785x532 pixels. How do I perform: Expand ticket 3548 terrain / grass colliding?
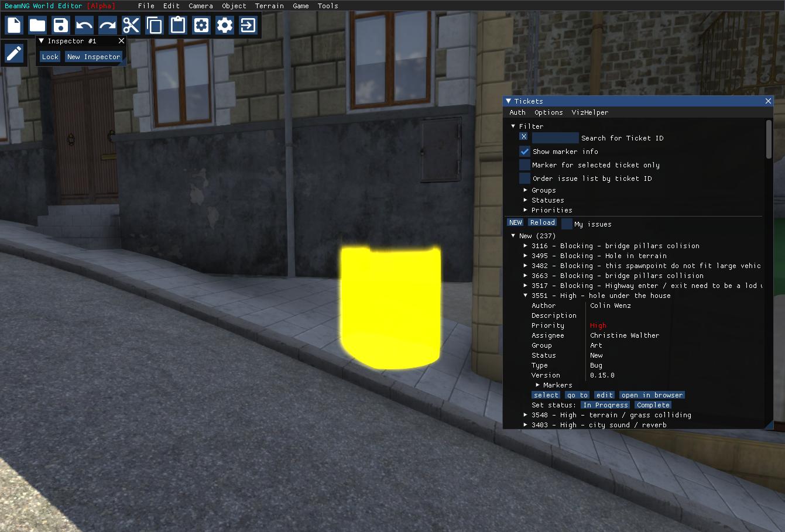[x=525, y=415]
